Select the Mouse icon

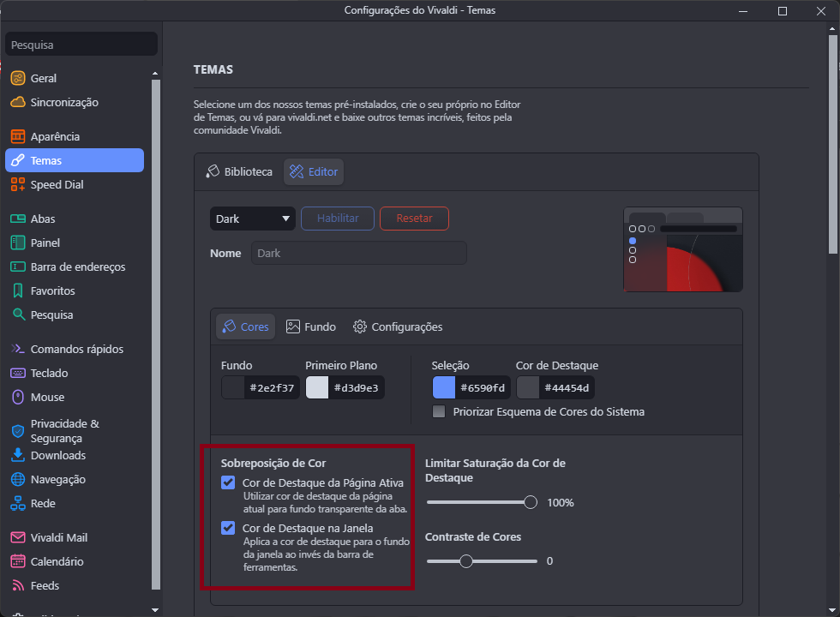pyautogui.click(x=18, y=397)
